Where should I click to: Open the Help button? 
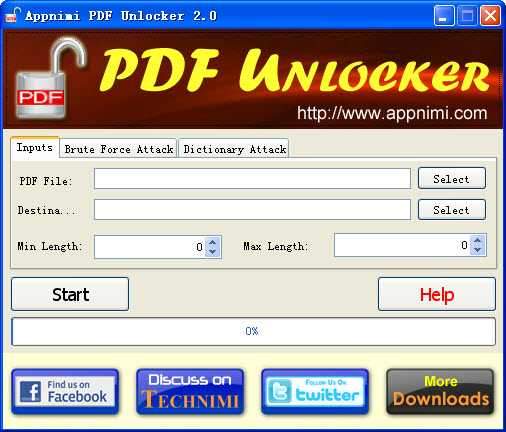point(437,294)
